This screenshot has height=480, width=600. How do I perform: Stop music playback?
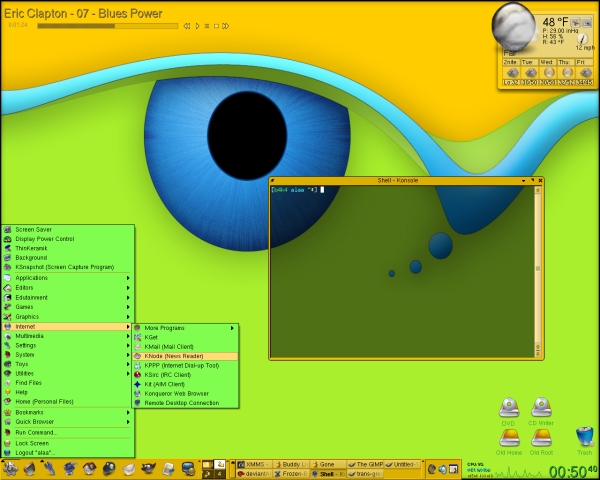pyautogui.click(x=216, y=26)
